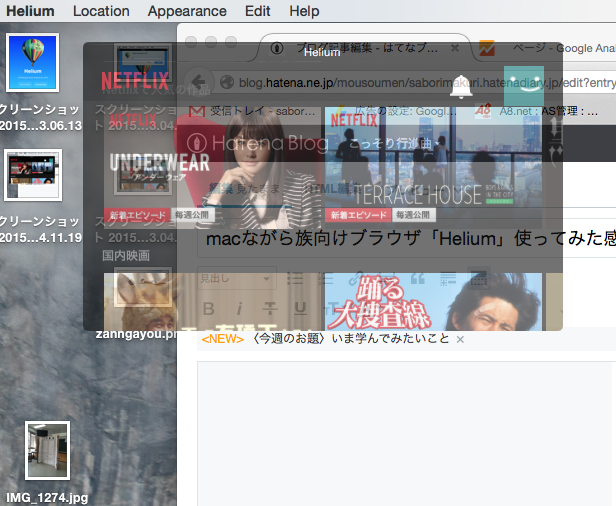Screen dimensions: 616x506
Task: Click the Netflix notification bell icon
Action: pyautogui.click(x=461, y=86)
